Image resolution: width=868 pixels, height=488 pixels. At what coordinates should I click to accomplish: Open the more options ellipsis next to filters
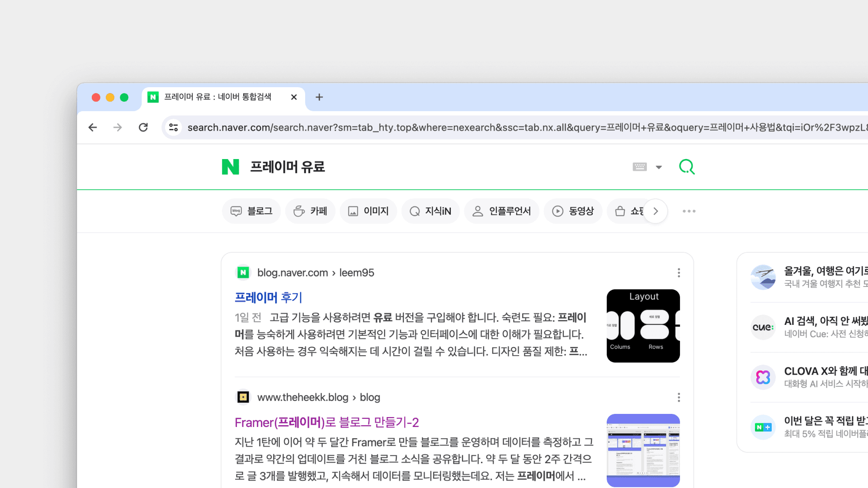pyautogui.click(x=689, y=211)
